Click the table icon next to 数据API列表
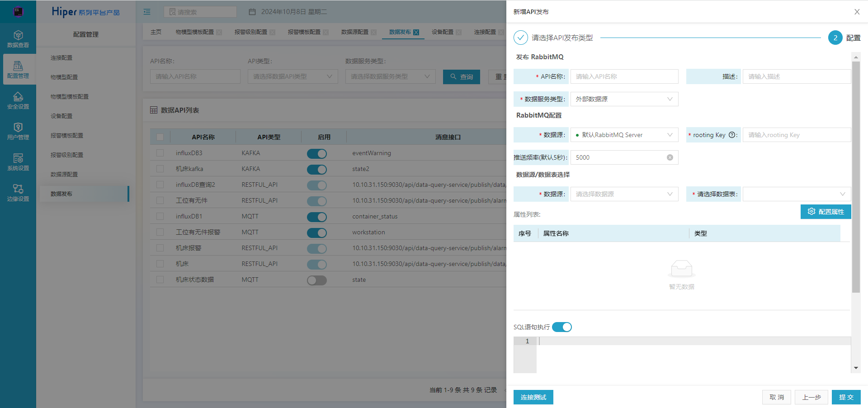The image size is (868, 408). (154, 110)
